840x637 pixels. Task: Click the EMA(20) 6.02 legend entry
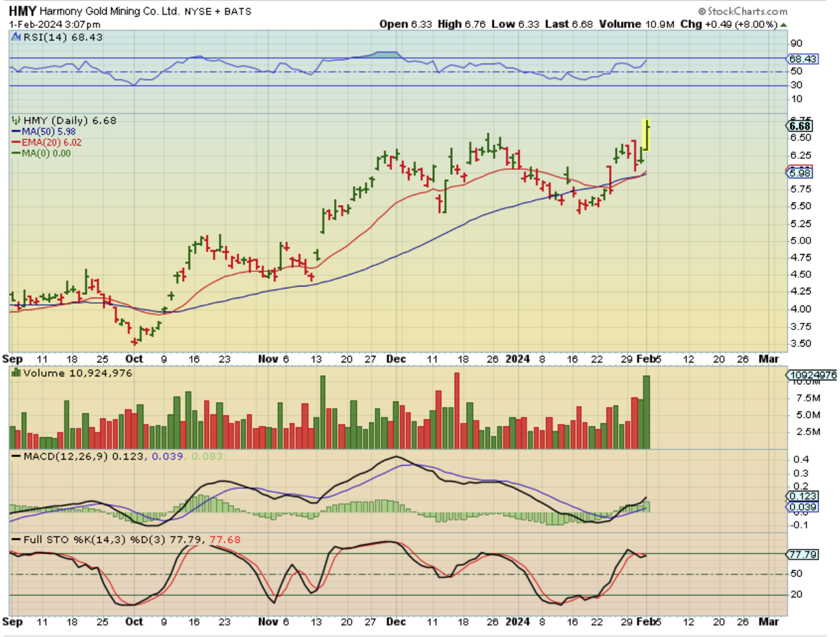46,142
